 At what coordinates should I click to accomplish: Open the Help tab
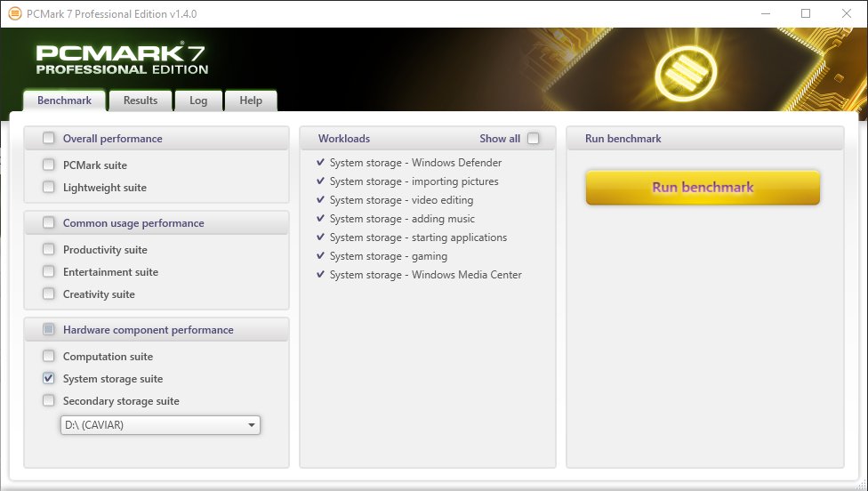click(251, 101)
